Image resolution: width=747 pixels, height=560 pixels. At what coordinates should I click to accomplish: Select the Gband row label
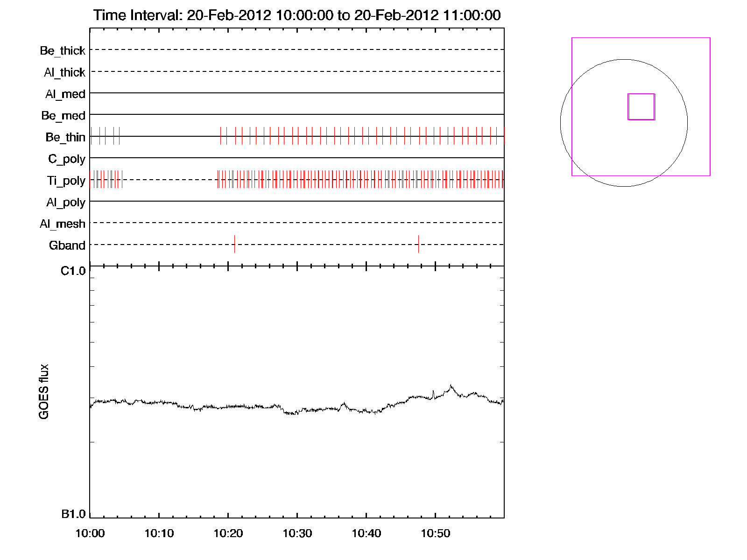point(67,245)
